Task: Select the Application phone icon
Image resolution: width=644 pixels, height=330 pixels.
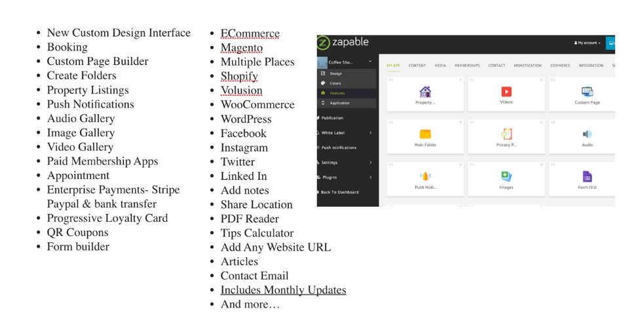Action: [323, 103]
